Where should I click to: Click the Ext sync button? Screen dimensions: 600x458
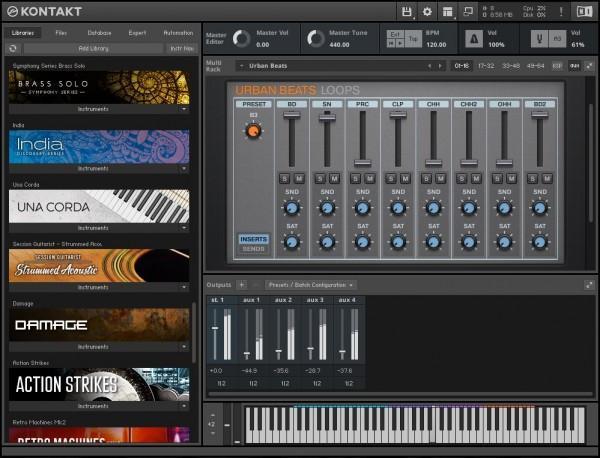coord(395,34)
